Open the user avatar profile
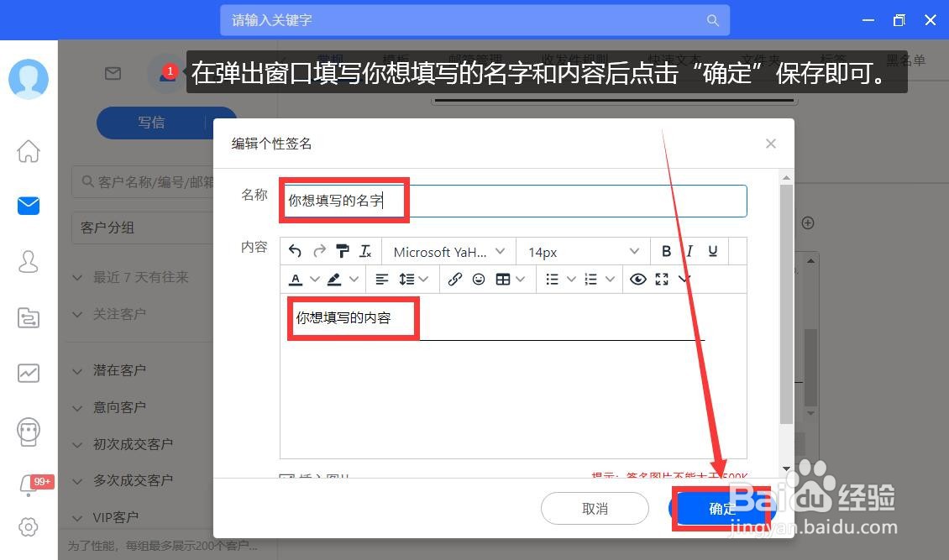Screen dimensions: 949x560 (x=29, y=79)
